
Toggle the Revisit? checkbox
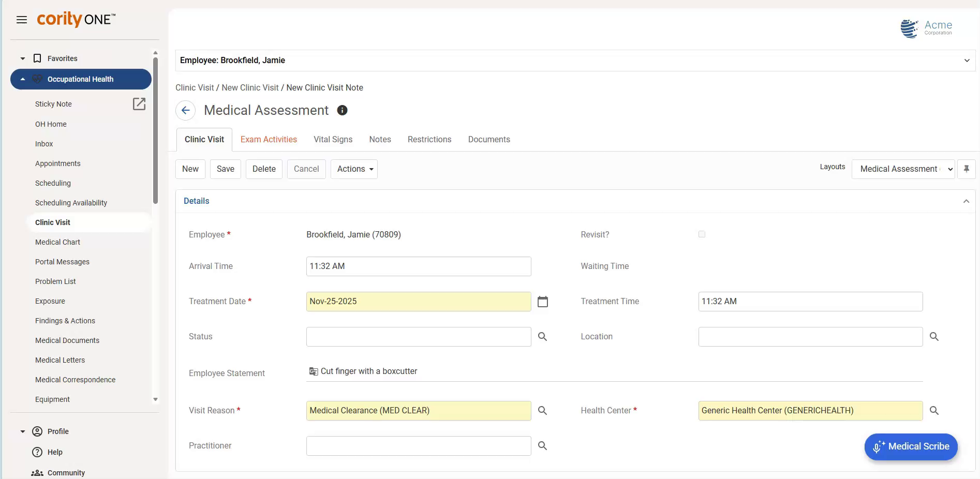pos(702,234)
